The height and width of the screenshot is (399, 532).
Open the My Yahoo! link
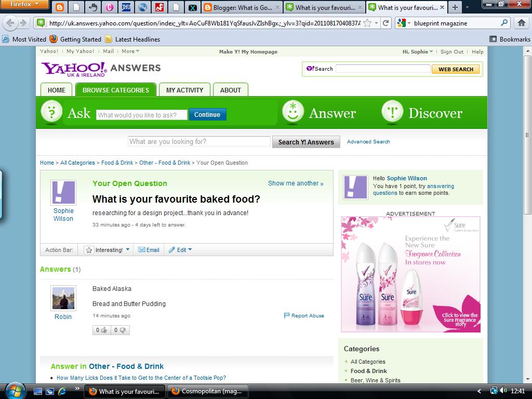80,51
